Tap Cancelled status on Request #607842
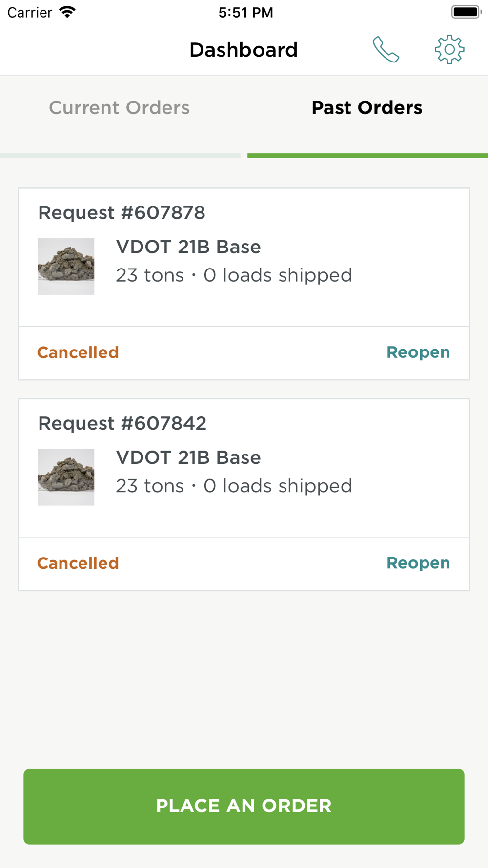Viewport: 488px width, 868px height. 78,563
